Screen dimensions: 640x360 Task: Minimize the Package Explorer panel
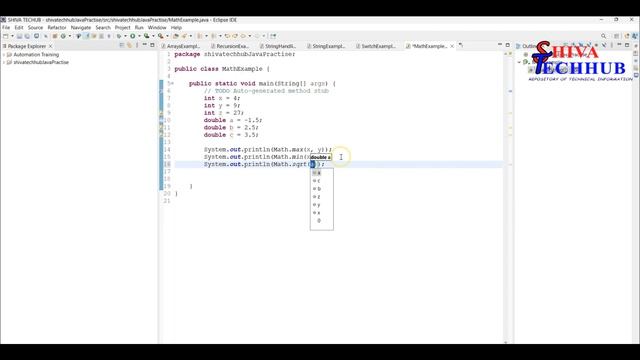click(x=144, y=45)
